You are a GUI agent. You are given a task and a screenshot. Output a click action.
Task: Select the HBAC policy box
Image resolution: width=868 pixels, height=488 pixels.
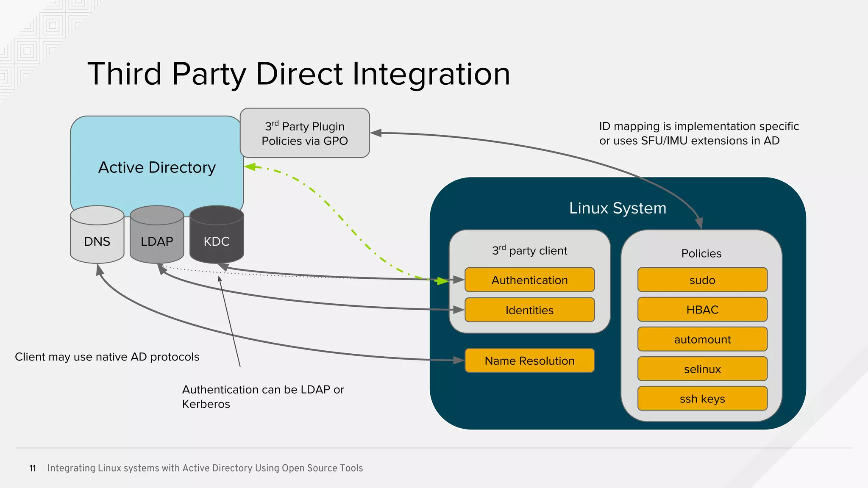[702, 309]
